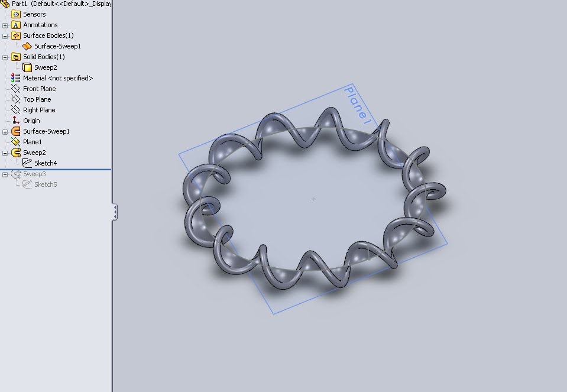Click the Sketch4 sketch icon
This screenshot has width=567, height=392.
click(27, 163)
